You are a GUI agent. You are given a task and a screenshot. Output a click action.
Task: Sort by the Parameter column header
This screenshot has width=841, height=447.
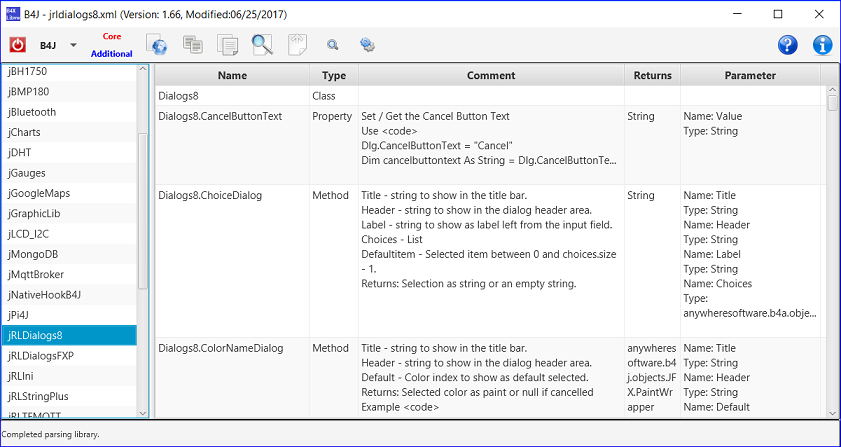pos(750,75)
